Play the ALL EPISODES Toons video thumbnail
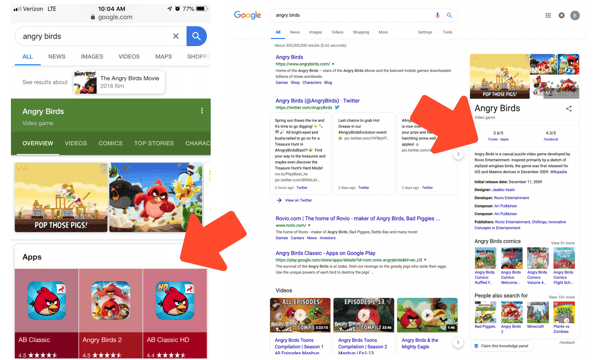The width and height of the screenshot is (600, 360). (300, 315)
